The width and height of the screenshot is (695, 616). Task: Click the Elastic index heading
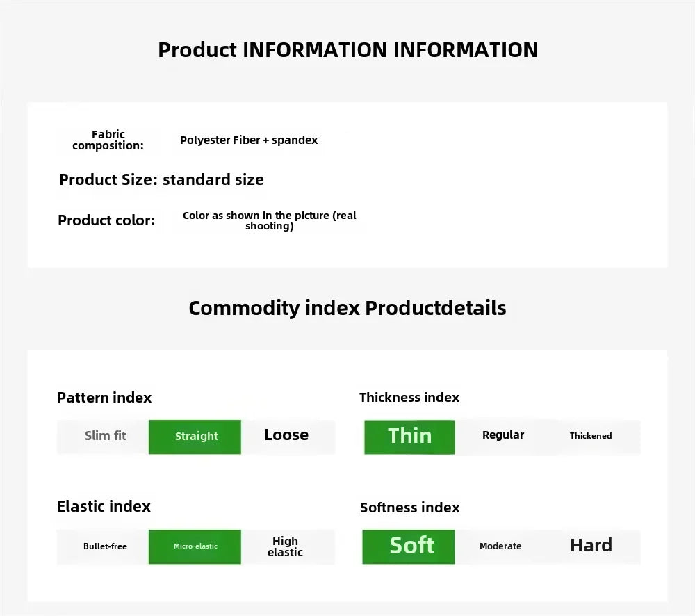[104, 506]
